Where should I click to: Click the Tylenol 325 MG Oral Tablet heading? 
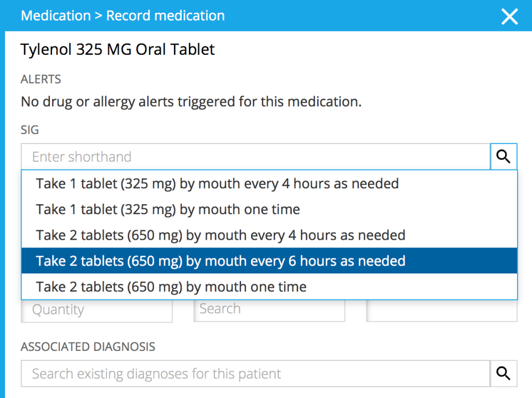[117, 49]
